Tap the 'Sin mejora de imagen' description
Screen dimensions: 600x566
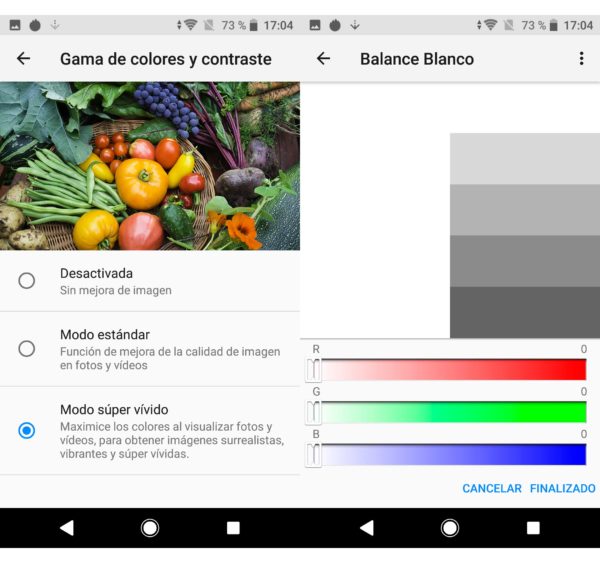(116, 290)
